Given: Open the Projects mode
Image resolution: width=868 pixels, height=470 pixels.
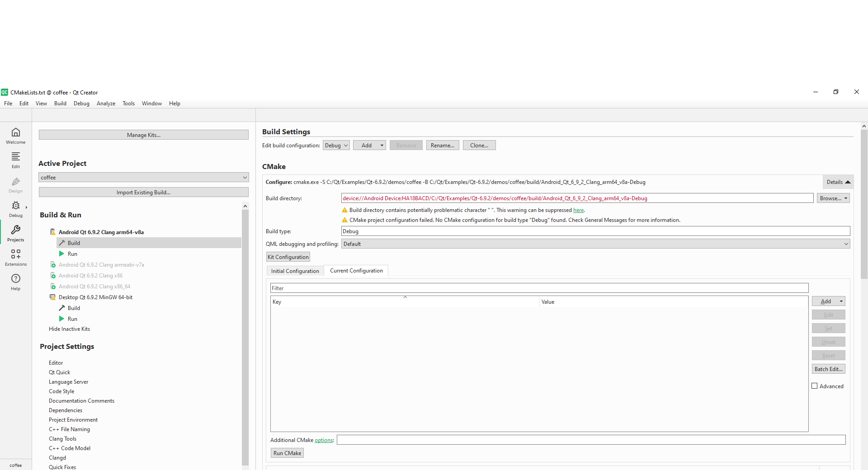Looking at the screenshot, I should (x=16, y=233).
